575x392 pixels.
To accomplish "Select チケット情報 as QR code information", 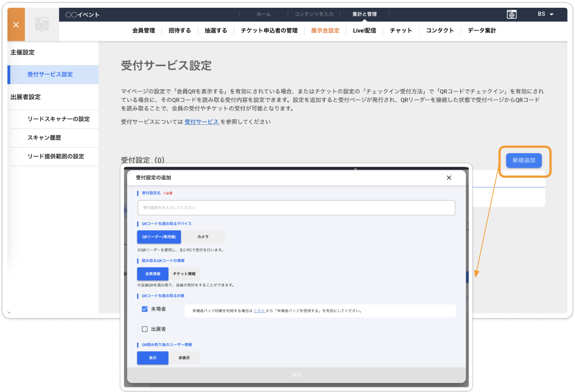I will click(x=184, y=274).
